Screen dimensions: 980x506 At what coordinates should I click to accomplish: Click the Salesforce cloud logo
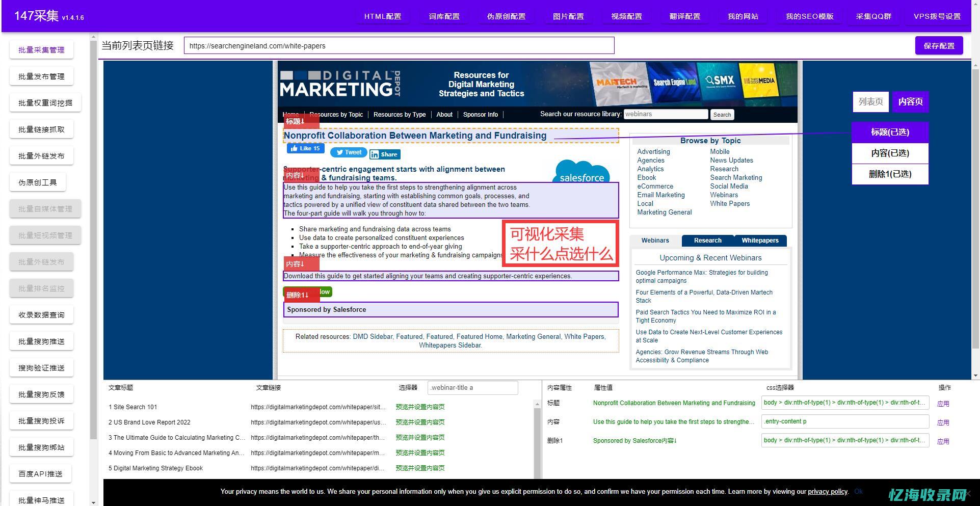581,172
